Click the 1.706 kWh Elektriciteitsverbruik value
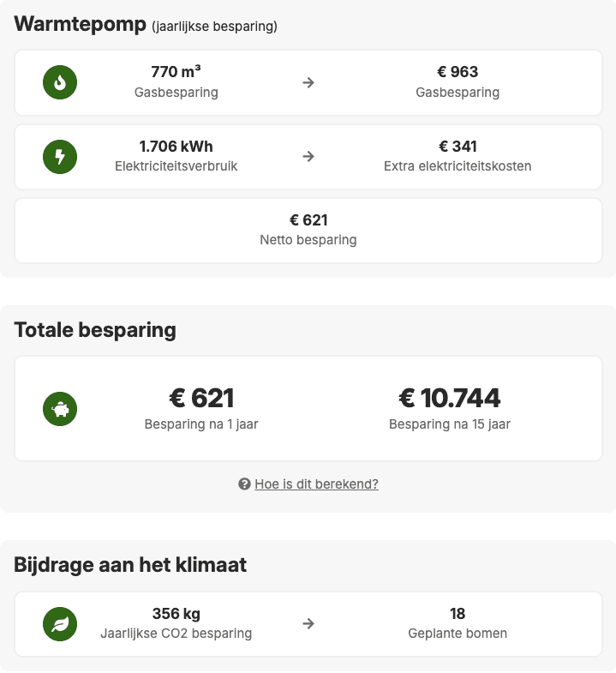 tap(176, 147)
